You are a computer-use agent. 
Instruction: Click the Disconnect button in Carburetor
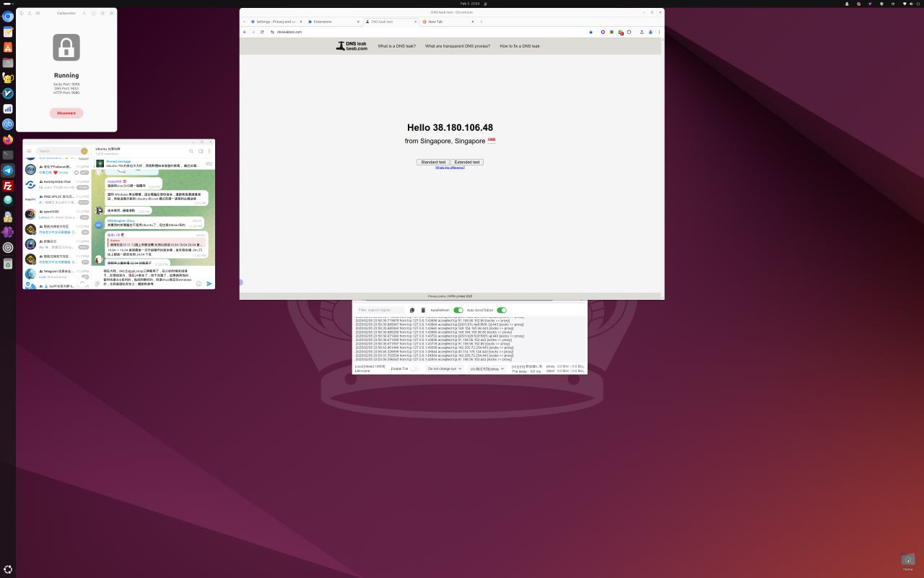coord(66,113)
